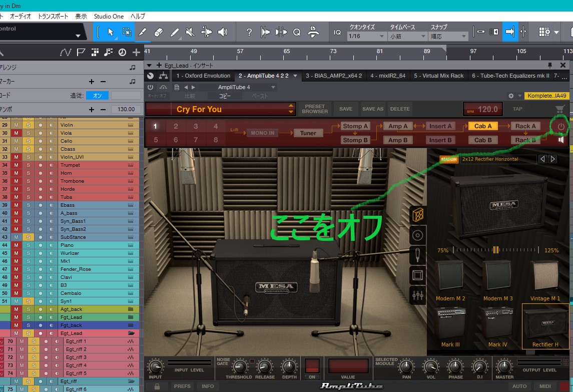
Task: Click the IQ input quantize button
Action: tap(337, 32)
